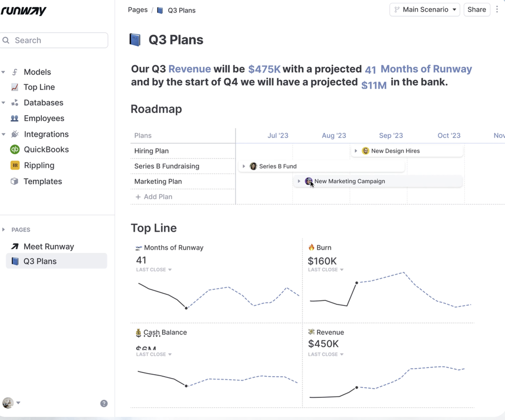The height and width of the screenshot is (420, 505).
Task: Open Templates via its cube icon
Action: click(15, 181)
